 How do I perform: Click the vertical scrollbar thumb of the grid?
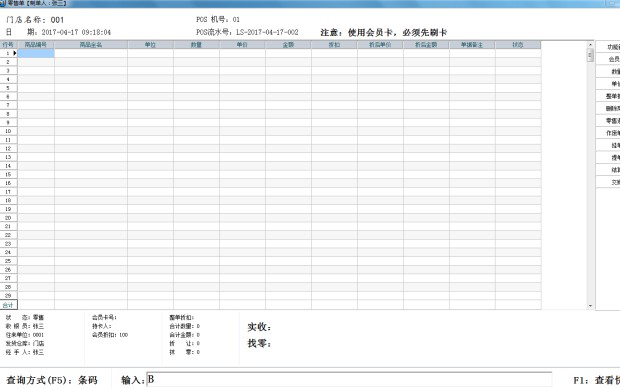[x=590, y=55]
